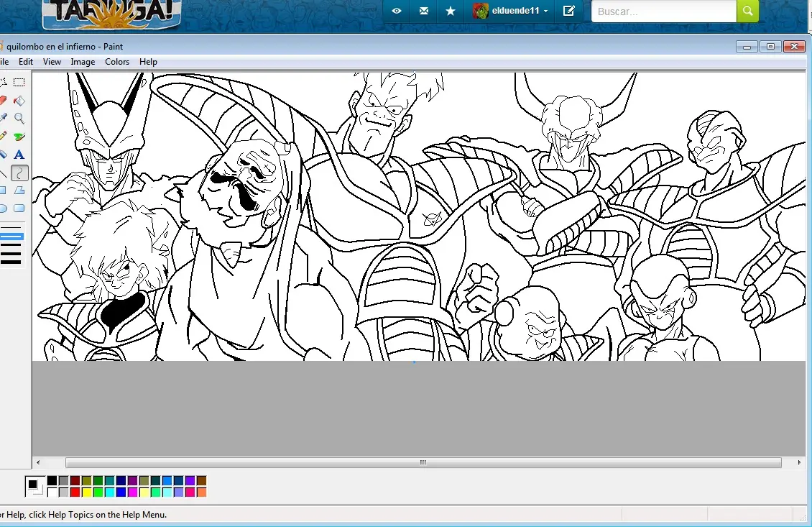812x527 pixels.
Task: Pick the lime green color swatch
Action: (x=98, y=492)
